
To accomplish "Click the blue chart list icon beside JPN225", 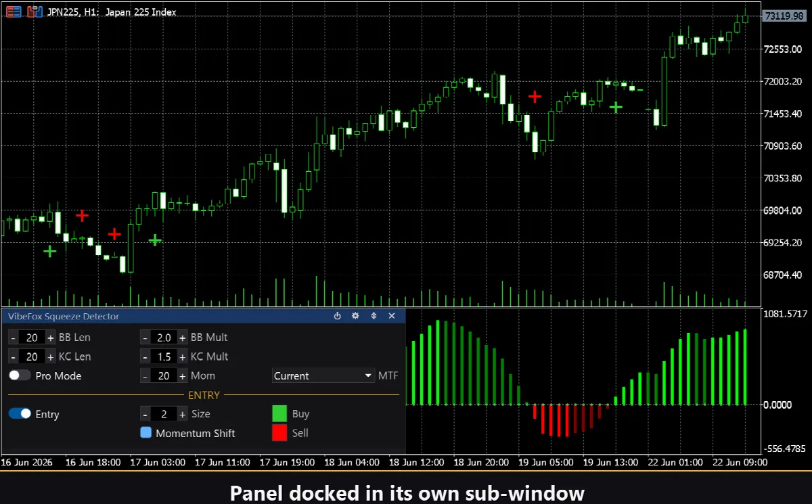I will click(x=12, y=12).
